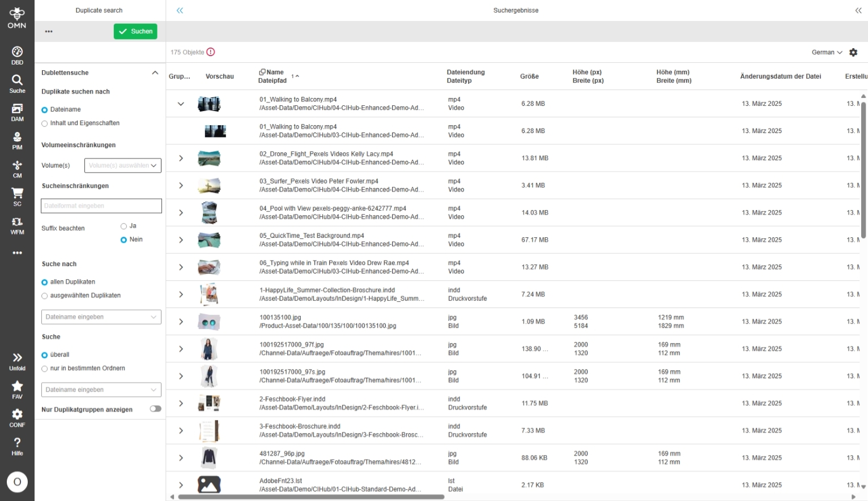Open the DBD dashboard icon in sidebar
The image size is (868, 501).
[17, 55]
